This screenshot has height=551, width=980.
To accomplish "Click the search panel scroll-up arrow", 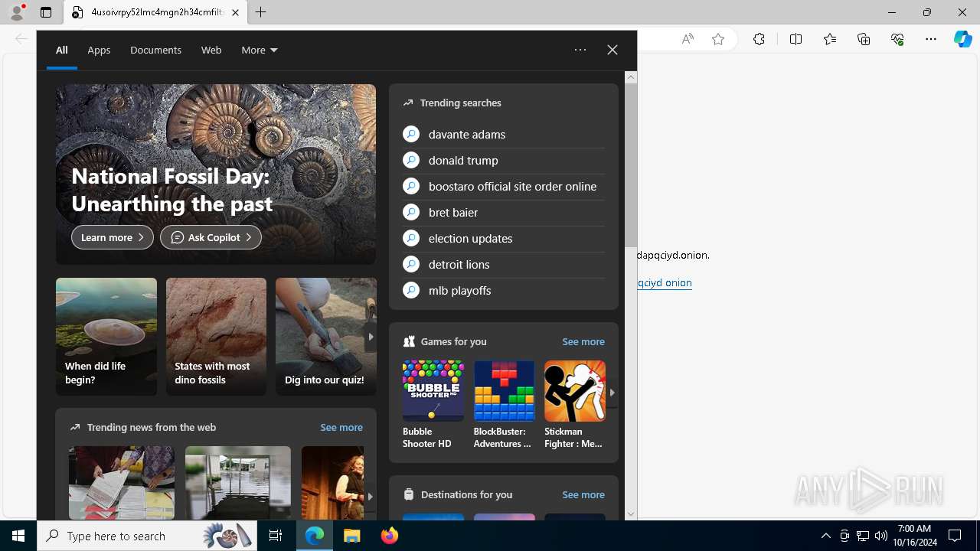I will tap(631, 77).
